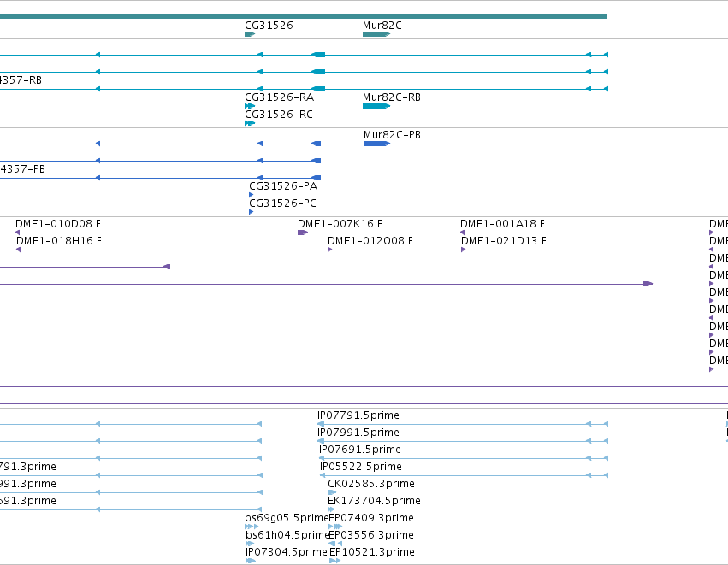Viewport: 728px width, 565px height.
Task: Click the bs69g05.5prime EST label
Action: [287, 518]
